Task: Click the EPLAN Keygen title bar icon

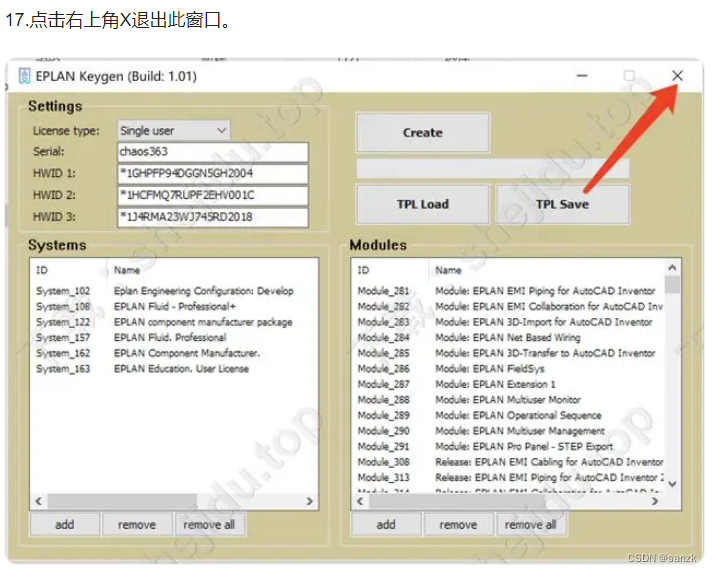Action: 24,76
